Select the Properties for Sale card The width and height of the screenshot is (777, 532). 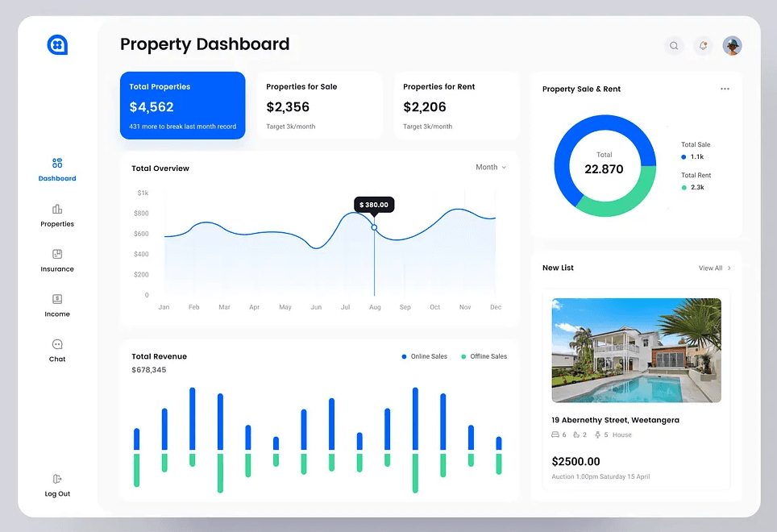(320, 106)
